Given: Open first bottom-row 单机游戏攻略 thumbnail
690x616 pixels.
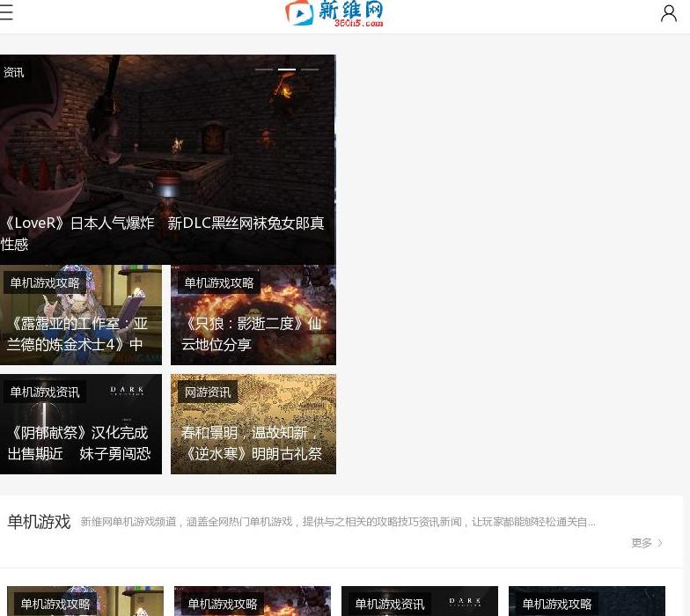Looking at the screenshot, I should pyautogui.click(x=84, y=601).
